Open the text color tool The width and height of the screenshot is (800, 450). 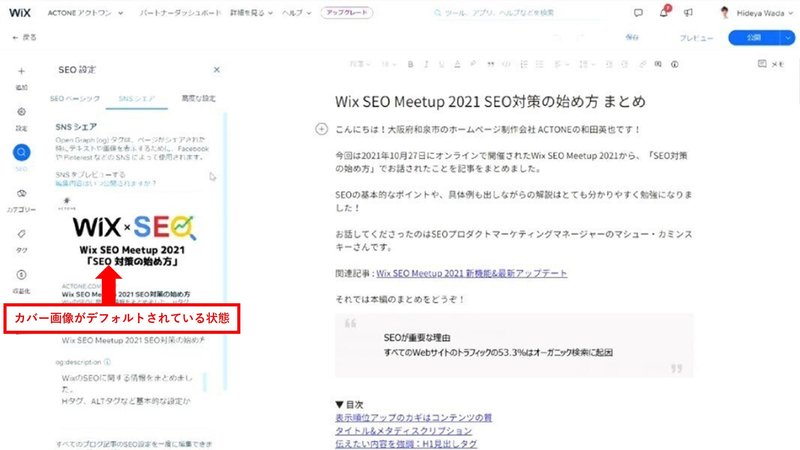[457, 64]
